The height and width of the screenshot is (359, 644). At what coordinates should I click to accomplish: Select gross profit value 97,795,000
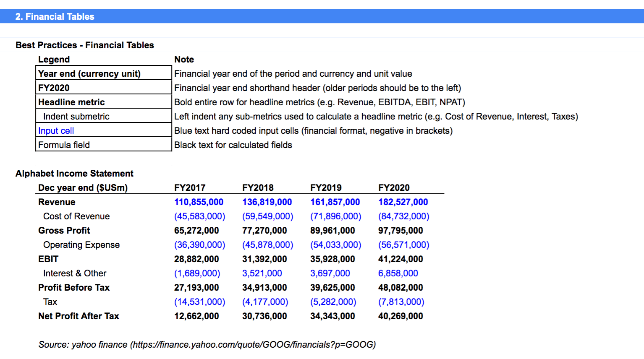tap(401, 231)
